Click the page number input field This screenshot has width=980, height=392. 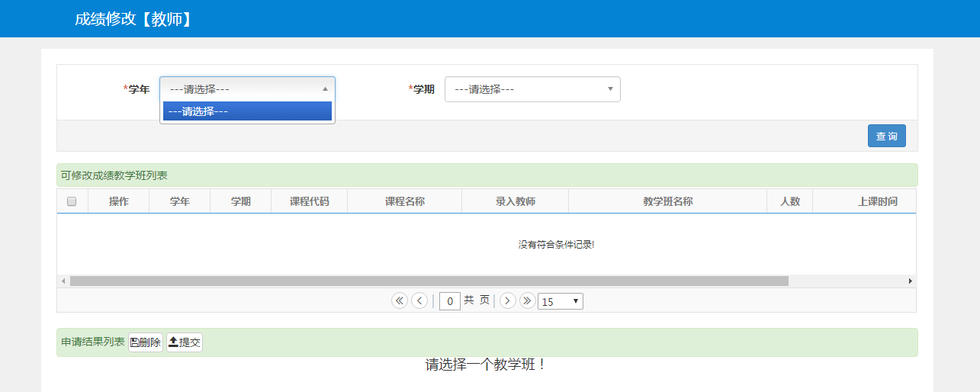click(450, 301)
